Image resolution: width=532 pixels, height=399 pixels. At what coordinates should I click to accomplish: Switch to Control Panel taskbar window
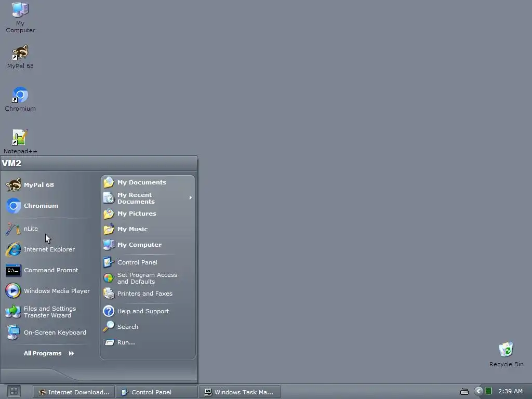(157, 392)
